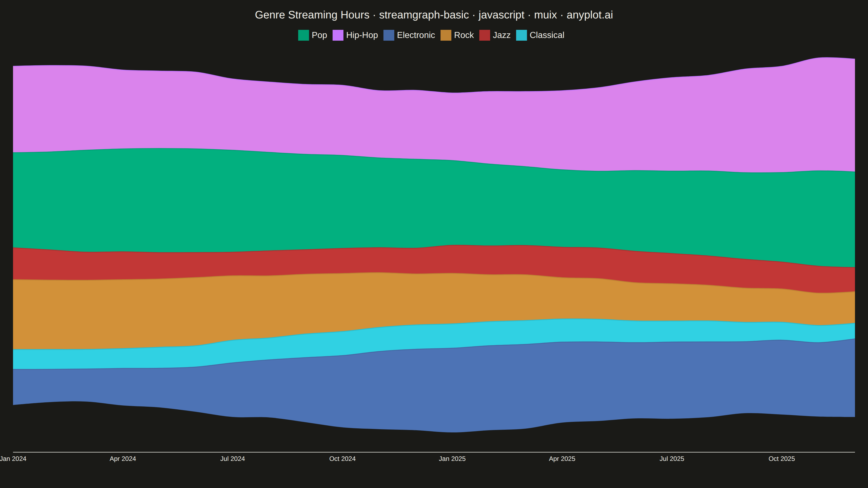Select the Pop legend label

point(320,35)
